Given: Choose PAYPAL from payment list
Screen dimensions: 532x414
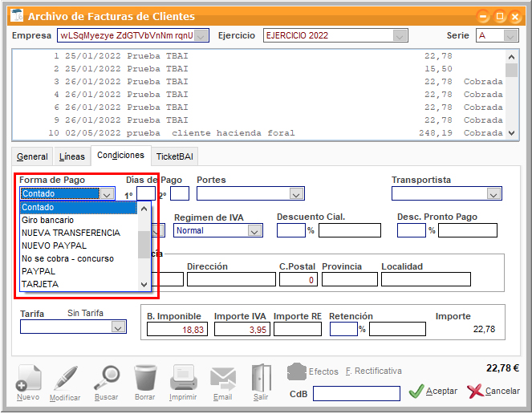Looking at the screenshot, I should [x=39, y=271].
